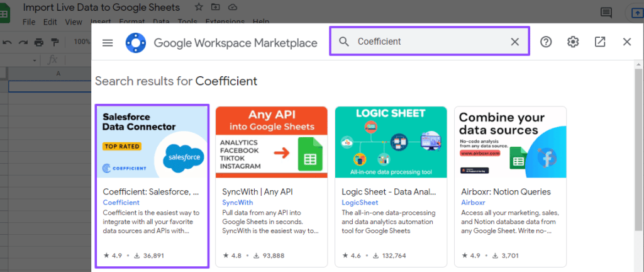Click the Google Workspace Marketplace logo

coord(136,42)
